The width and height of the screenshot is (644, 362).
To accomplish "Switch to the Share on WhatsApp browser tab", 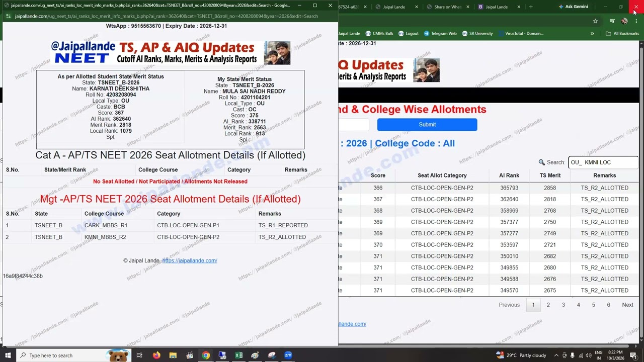I will (447, 7).
